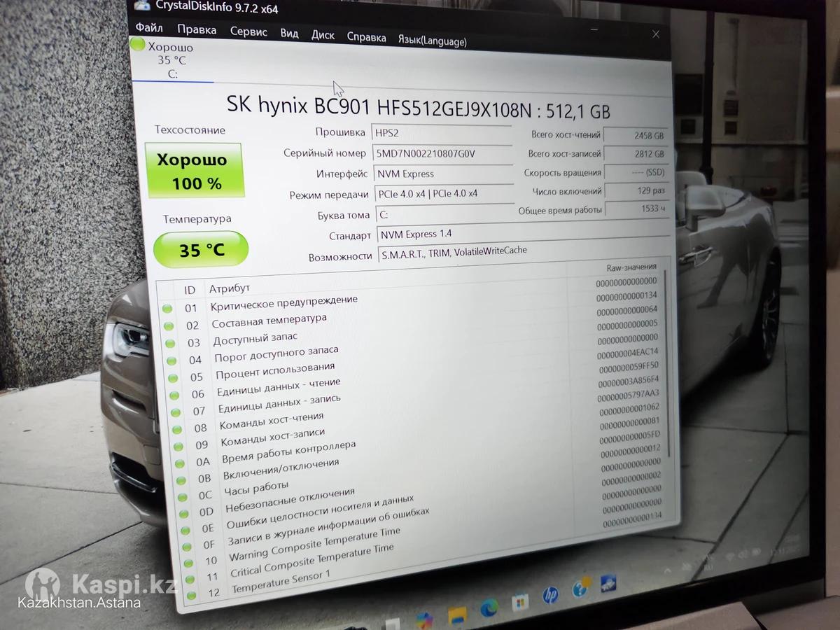Open the Язык(Language) menu
The width and height of the screenshot is (840, 630).
pyautogui.click(x=432, y=41)
